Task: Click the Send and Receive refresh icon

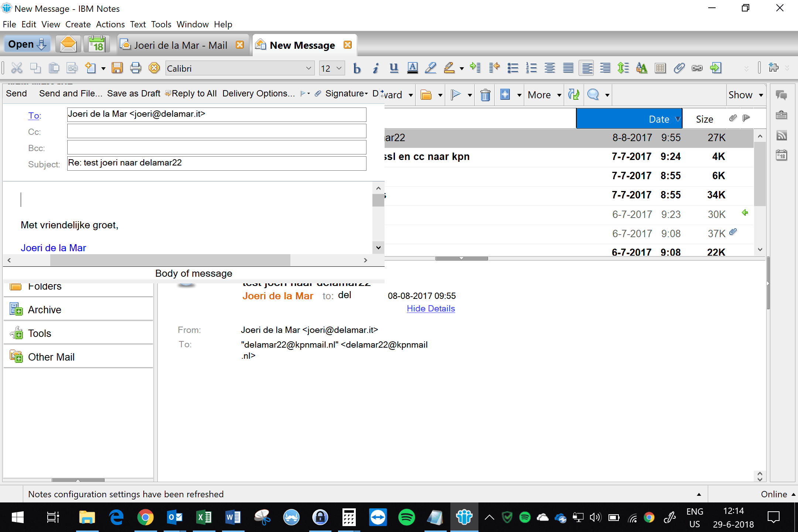Action: [x=573, y=95]
